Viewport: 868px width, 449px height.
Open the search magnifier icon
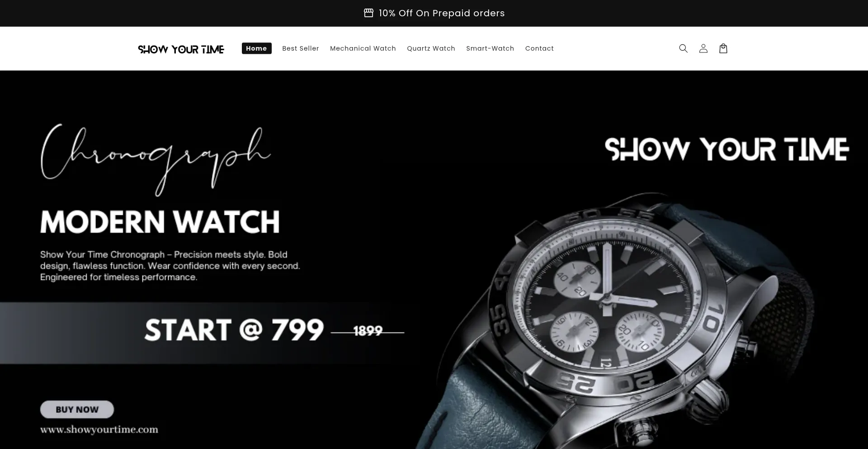click(x=683, y=48)
